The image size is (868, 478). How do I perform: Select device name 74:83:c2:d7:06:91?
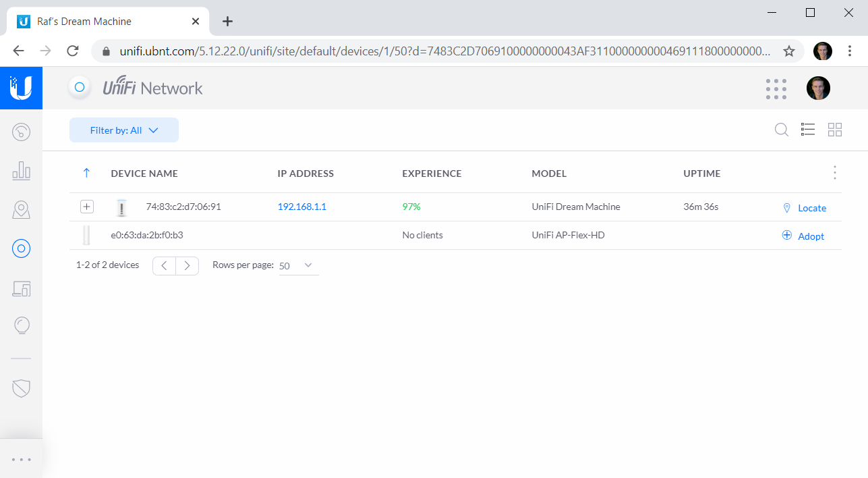(x=183, y=207)
